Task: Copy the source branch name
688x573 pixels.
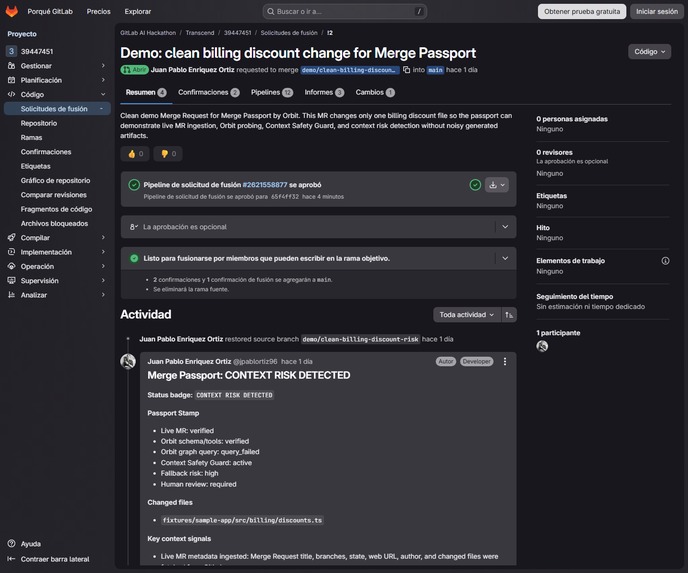Action: tap(406, 70)
